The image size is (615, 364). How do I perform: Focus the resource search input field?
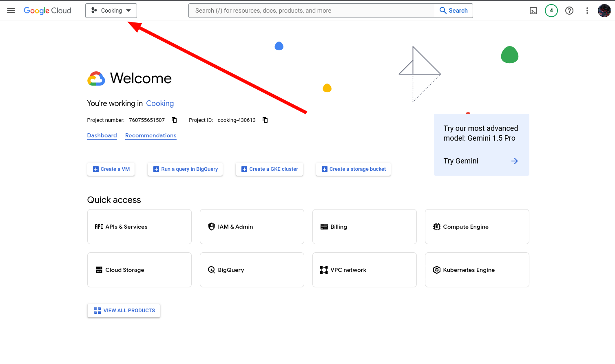click(312, 11)
